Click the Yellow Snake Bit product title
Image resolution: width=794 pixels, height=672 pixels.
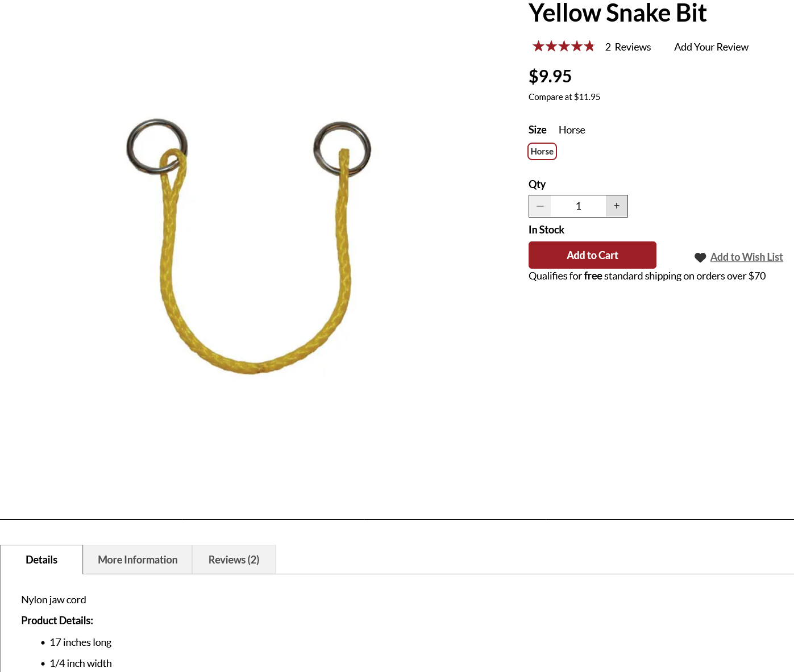coord(617,13)
